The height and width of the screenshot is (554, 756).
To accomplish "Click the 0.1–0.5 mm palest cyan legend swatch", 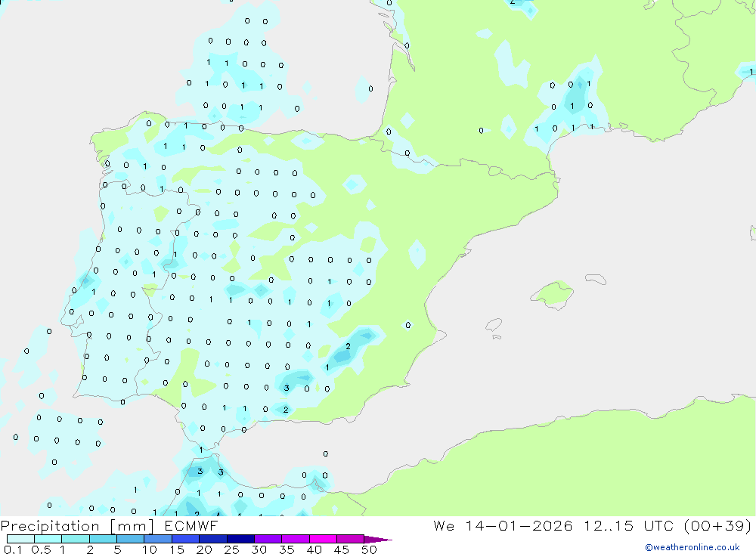I will (20, 539).
